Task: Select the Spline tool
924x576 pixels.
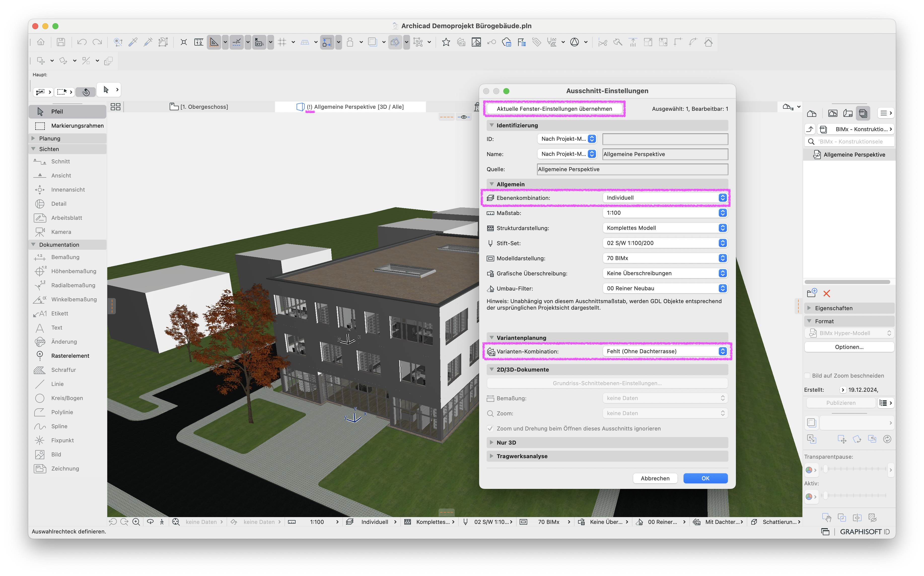Action: point(68,426)
